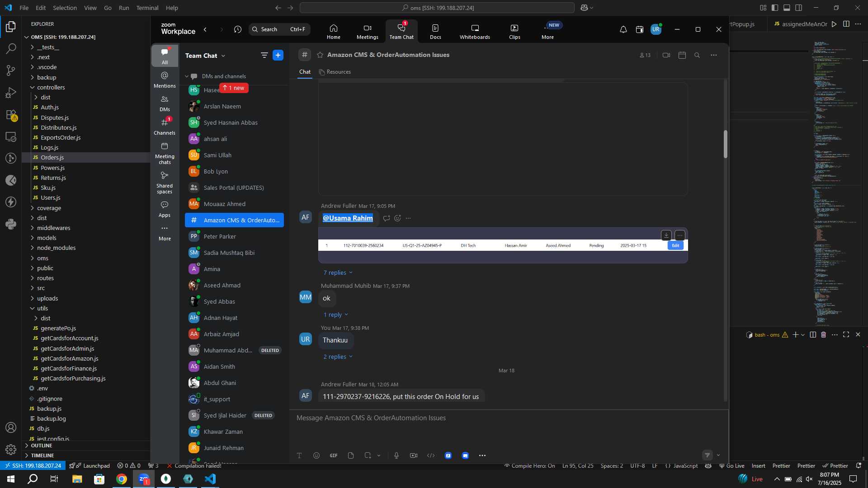The width and height of the screenshot is (868, 488).
Task: Insert code snippet in message
Action: [431, 455]
